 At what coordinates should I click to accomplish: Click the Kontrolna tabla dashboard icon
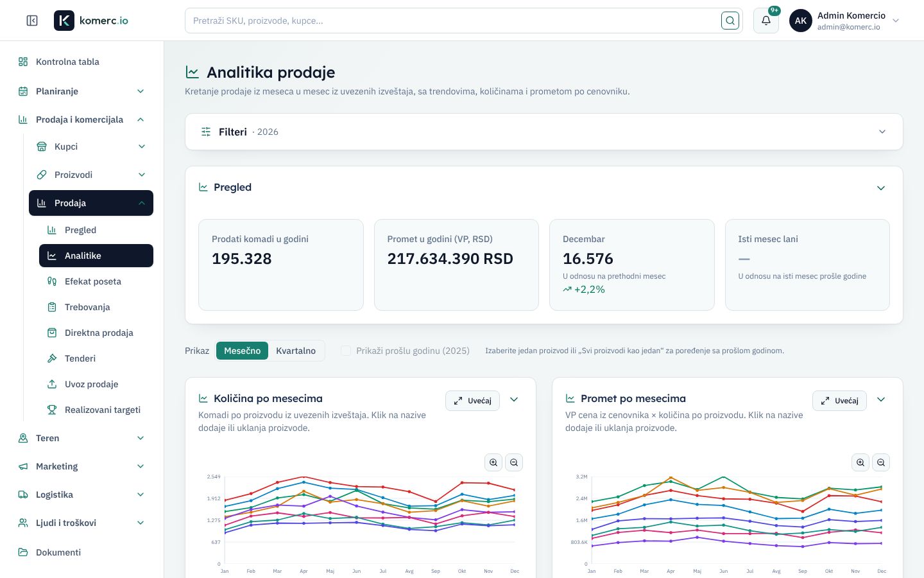(23, 62)
